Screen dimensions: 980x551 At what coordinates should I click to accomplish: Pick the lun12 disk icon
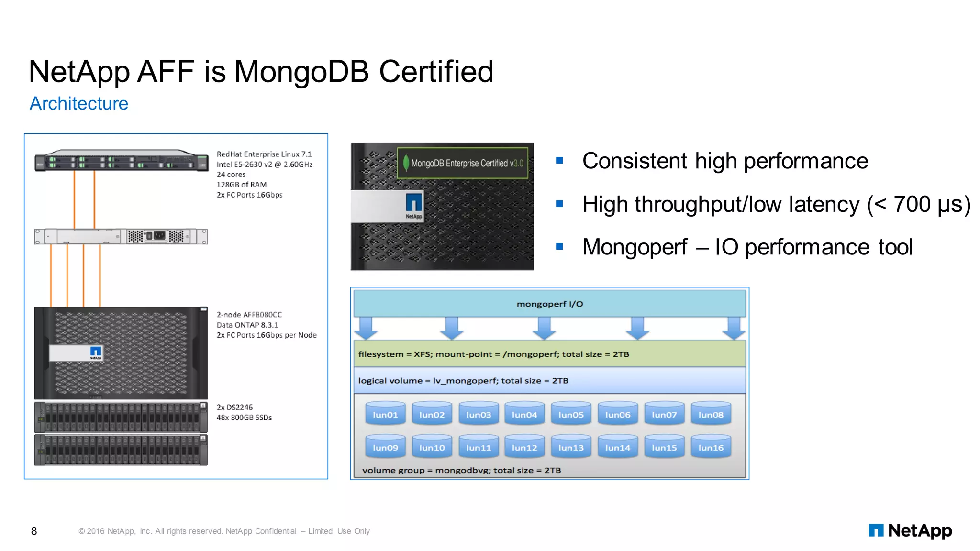click(x=524, y=446)
